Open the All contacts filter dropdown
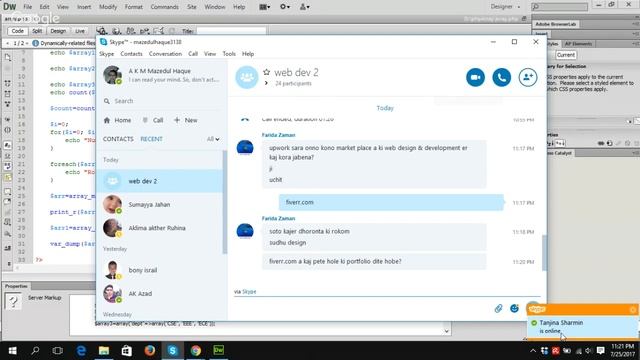 [213, 139]
